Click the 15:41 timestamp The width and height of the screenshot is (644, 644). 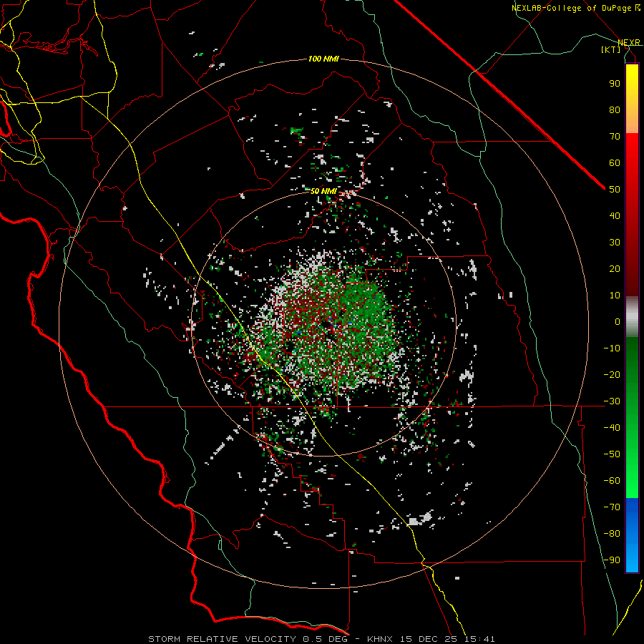pos(479,639)
